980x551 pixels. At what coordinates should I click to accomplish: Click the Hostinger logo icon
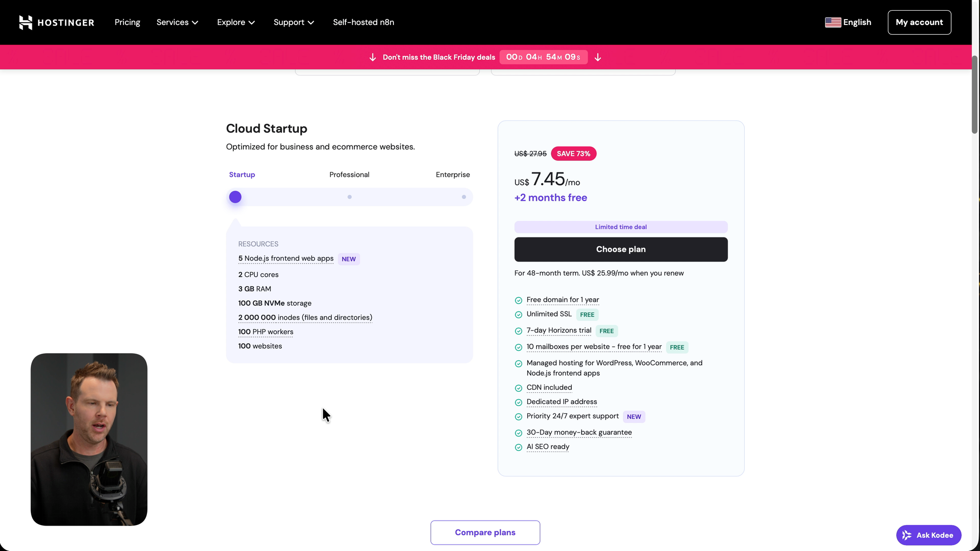[25, 23]
